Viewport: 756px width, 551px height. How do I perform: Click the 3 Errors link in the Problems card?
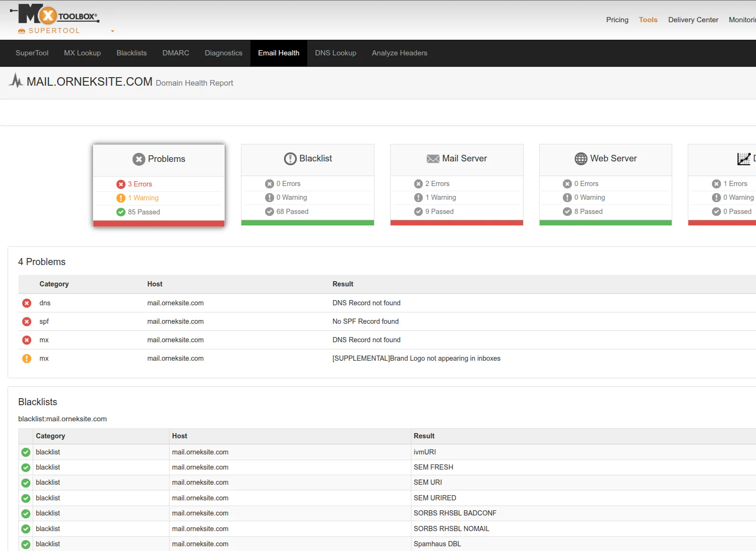(140, 184)
